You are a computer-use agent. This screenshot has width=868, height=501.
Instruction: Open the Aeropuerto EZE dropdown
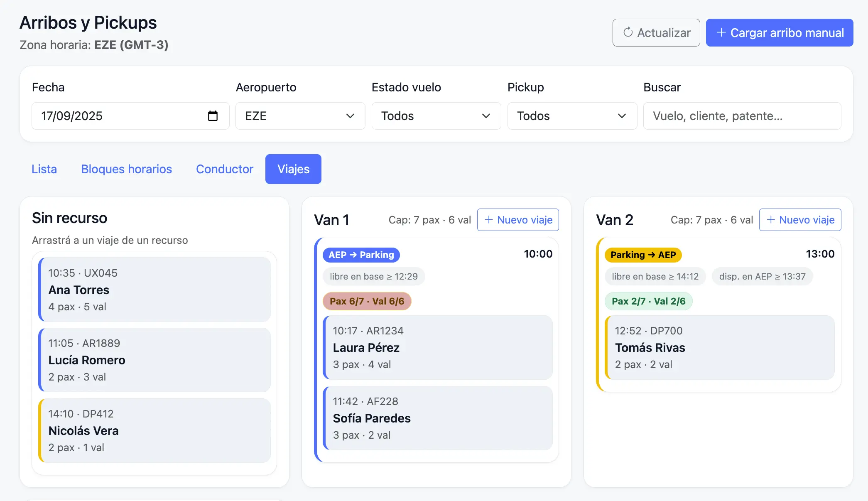tap(300, 116)
